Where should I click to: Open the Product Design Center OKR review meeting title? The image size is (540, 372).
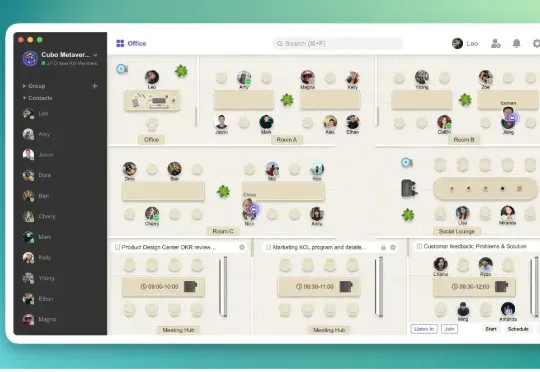point(169,247)
